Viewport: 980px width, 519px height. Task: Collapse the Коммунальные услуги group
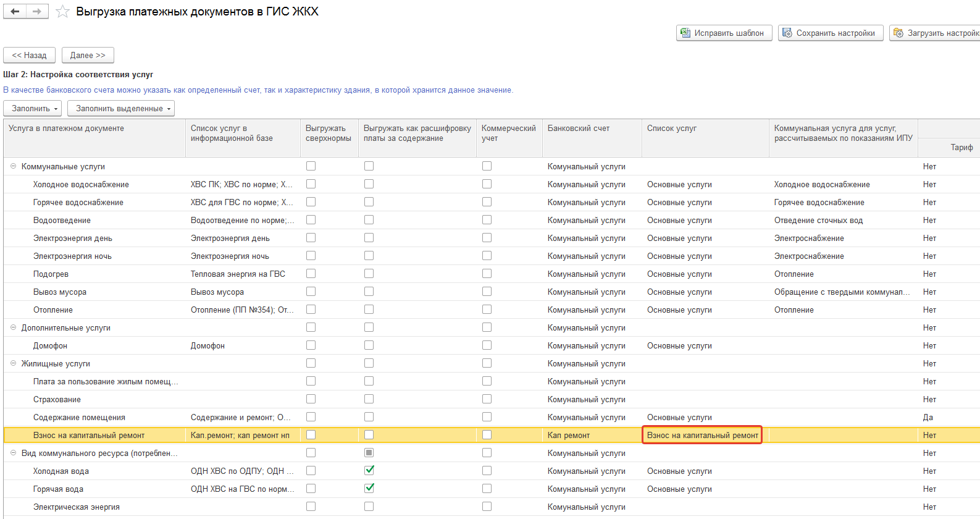(13, 166)
